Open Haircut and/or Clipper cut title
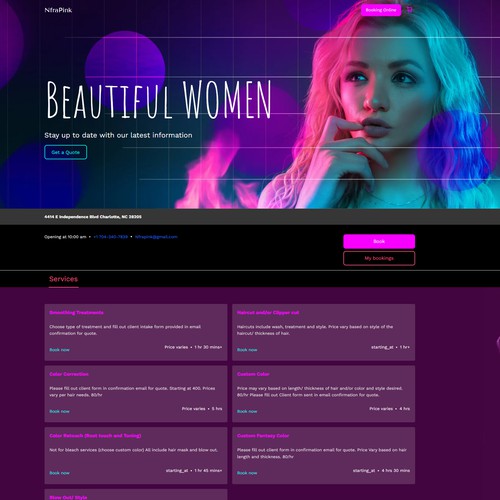 (268, 313)
